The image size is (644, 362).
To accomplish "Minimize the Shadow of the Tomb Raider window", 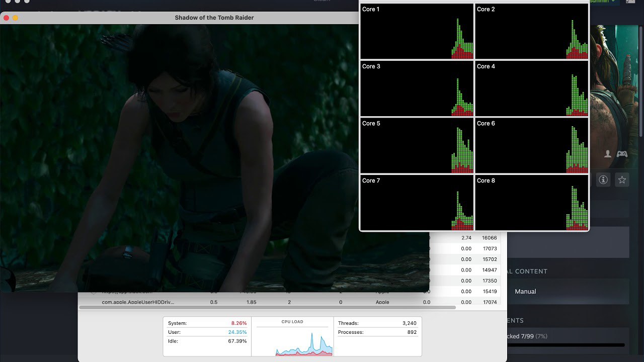I will pyautogui.click(x=16, y=18).
